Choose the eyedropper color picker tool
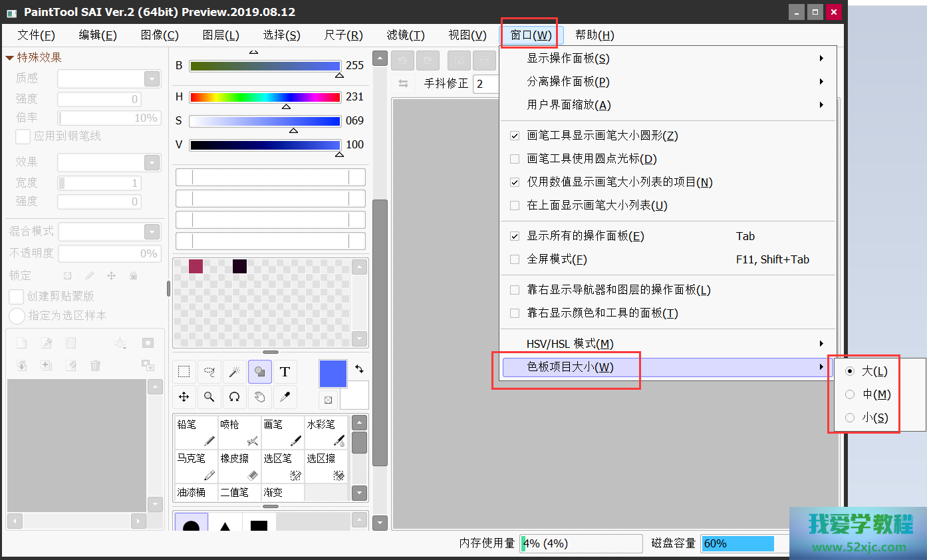Viewport: 927px width, 560px height. (285, 397)
